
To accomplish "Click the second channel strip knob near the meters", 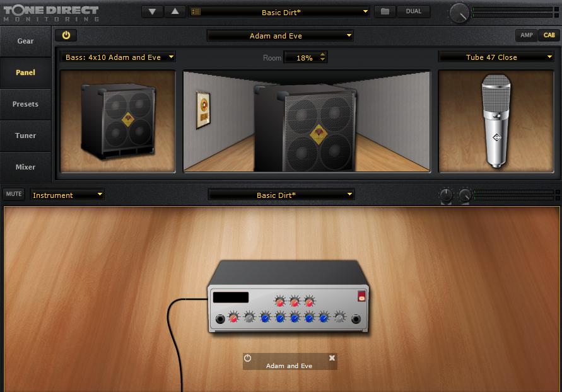I will (x=465, y=195).
